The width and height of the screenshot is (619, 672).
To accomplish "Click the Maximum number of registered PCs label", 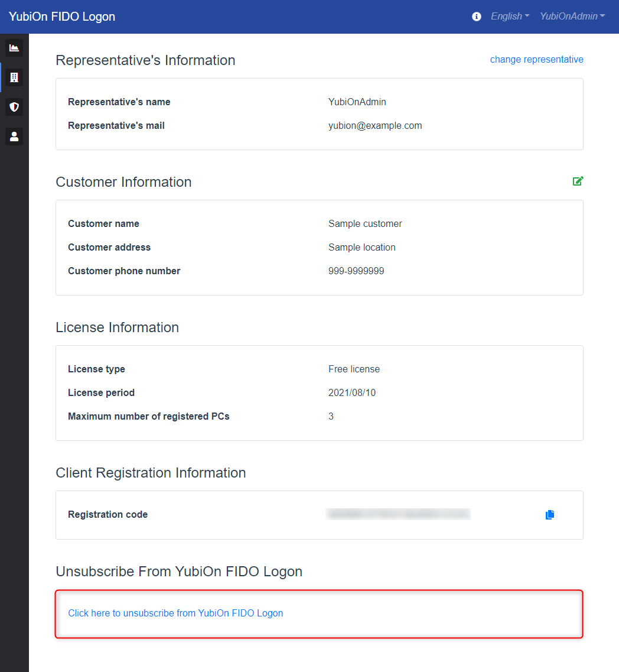I will pos(149,416).
